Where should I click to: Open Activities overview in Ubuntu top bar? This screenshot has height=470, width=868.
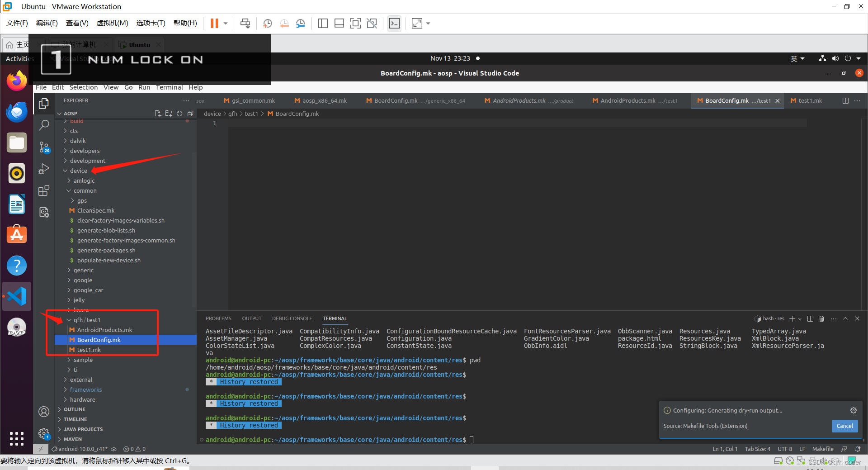[19, 58]
